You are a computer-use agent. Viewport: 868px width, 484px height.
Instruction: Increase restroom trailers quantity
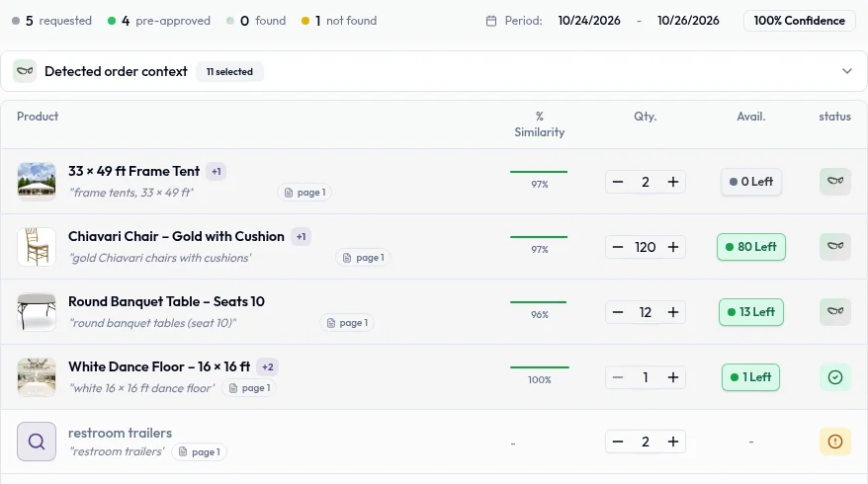click(672, 442)
